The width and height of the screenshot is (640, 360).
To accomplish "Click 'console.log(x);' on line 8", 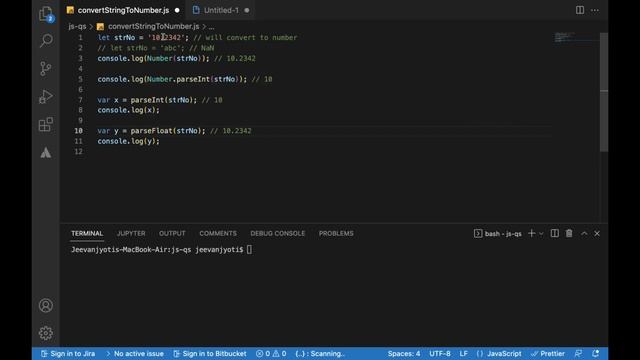I will pos(129,110).
